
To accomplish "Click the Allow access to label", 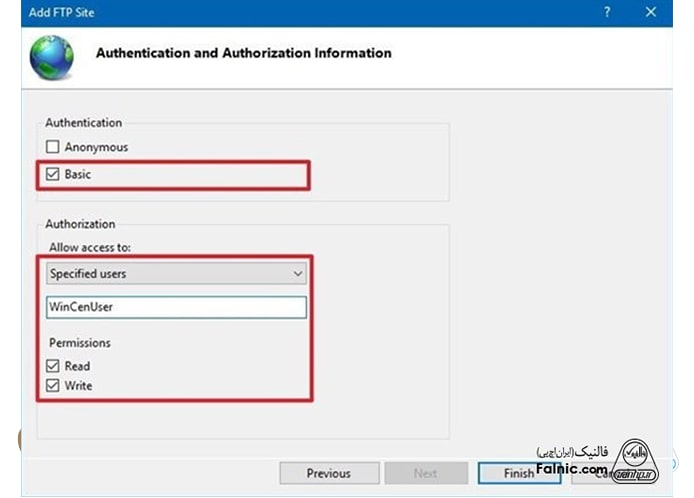I will pos(89,246).
